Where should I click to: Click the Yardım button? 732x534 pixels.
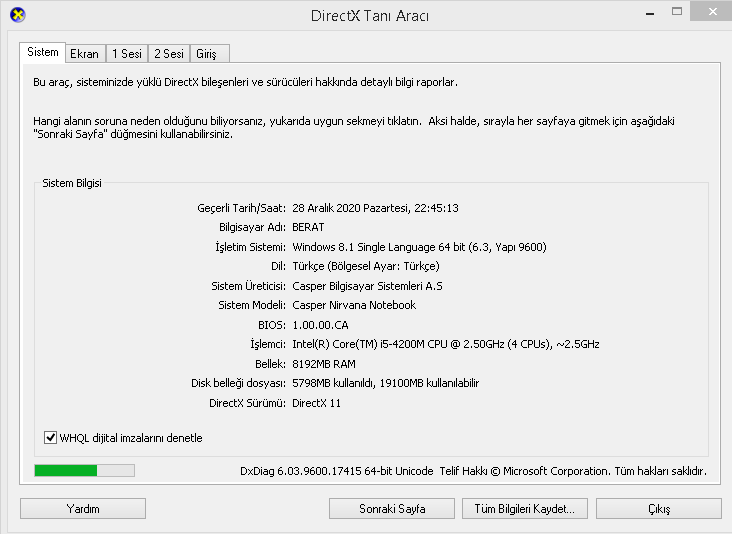click(x=83, y=508)
